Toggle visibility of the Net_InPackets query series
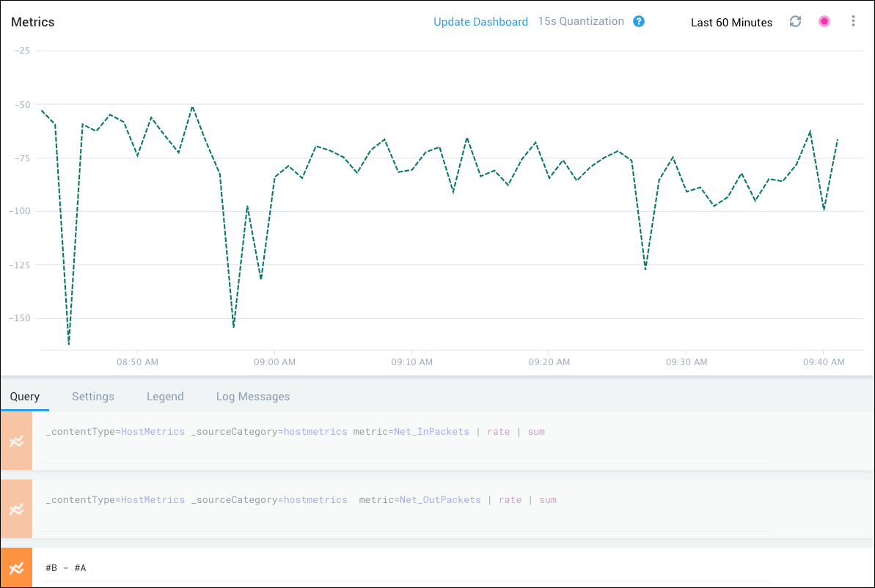Image resolution: width=875 pixels, height=588 pixels. pyautogui.click(x=16, y=441)
